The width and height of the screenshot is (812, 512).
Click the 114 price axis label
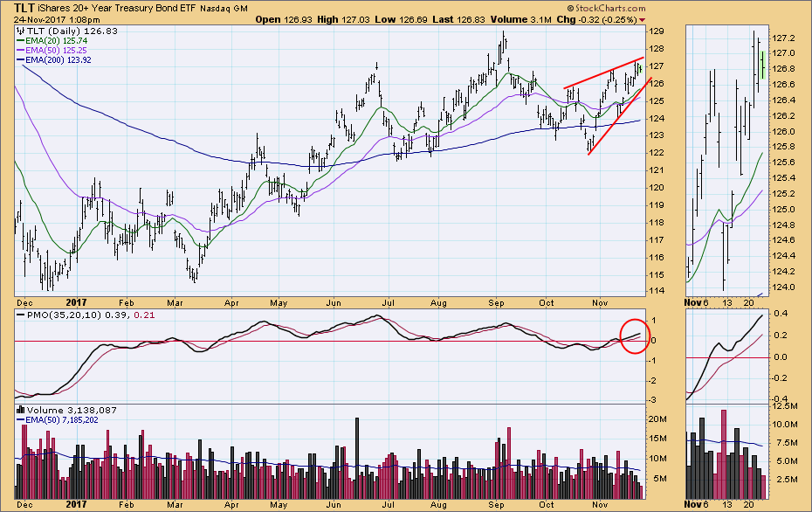[x=657, y=291]
